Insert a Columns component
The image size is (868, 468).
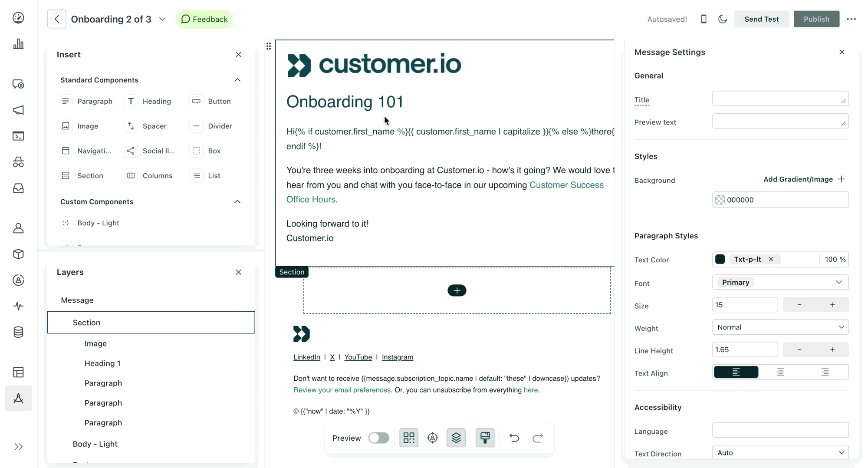(x=149, y=175)
